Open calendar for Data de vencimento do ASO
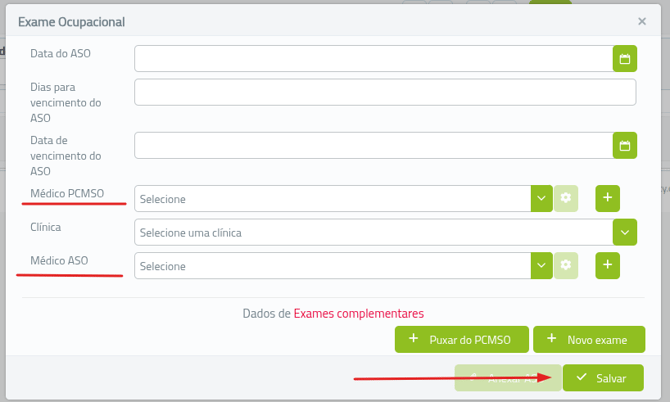Screen dimensions: 670x402 point(624,146)
